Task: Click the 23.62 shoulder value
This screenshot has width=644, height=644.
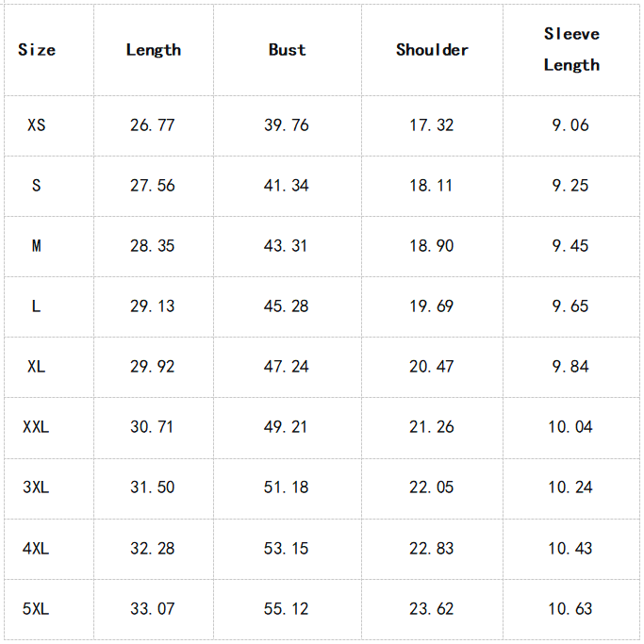Action: pos(432,608)
